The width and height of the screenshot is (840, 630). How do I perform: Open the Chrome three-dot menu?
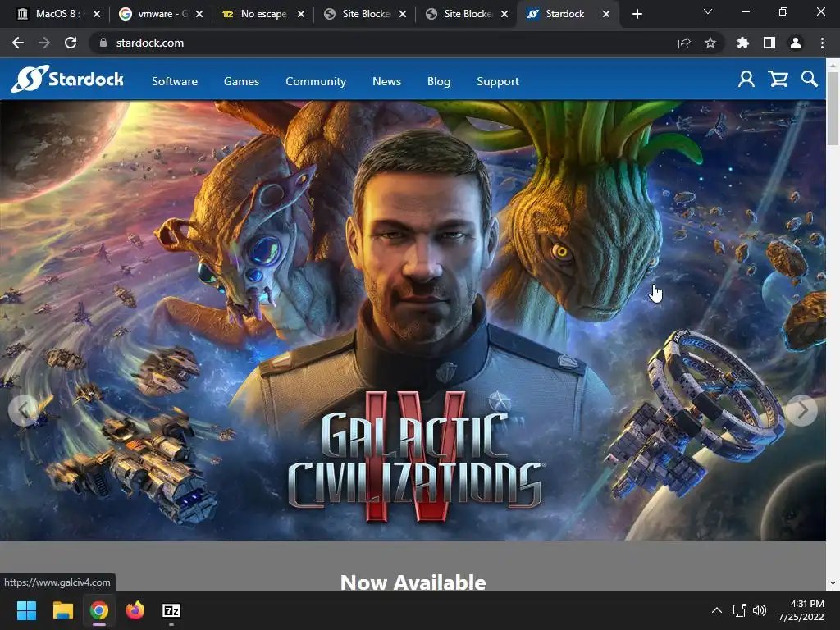pyautogui.click(x=822, y=43)
